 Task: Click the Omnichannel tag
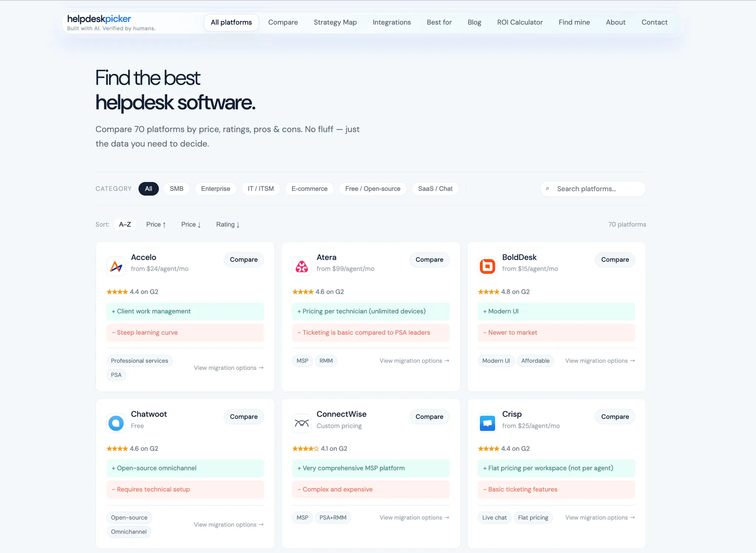[129, 532]
